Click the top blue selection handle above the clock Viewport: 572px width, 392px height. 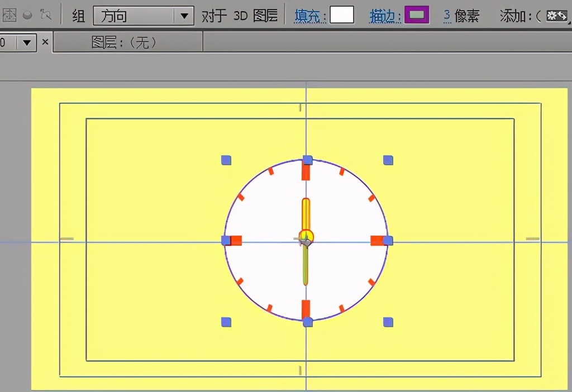coord(307,159)
